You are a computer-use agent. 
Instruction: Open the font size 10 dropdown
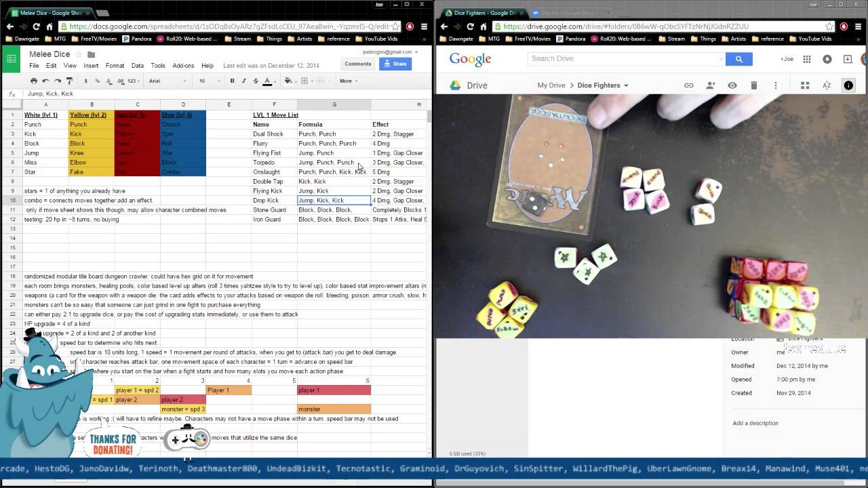point(210,81)
